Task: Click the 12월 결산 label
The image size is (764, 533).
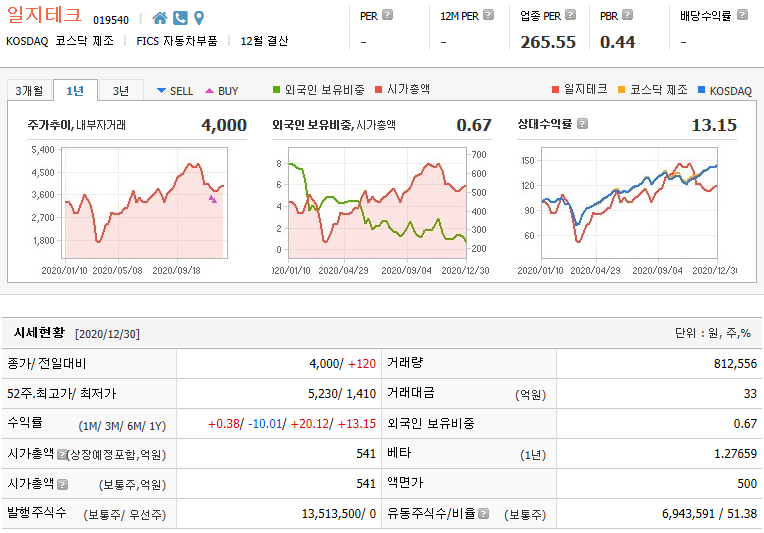Action: click(x=265, y=41)
